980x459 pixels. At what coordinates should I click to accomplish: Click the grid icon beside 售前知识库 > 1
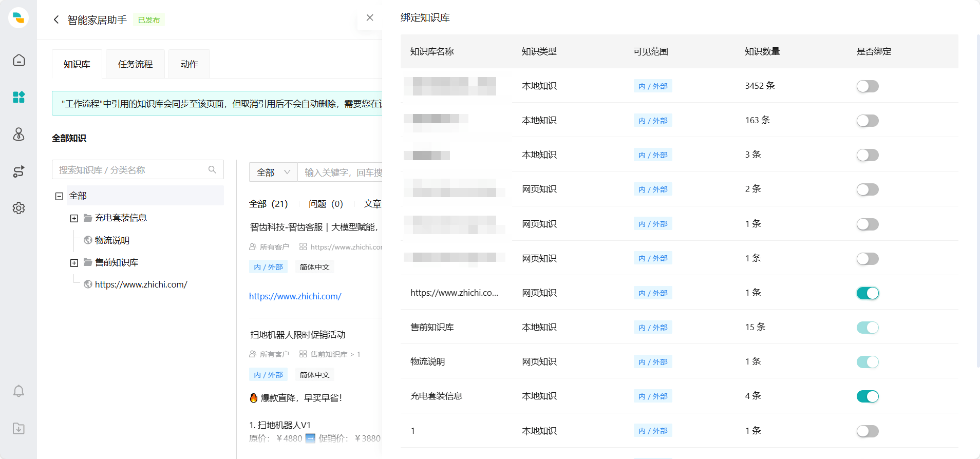303,354
